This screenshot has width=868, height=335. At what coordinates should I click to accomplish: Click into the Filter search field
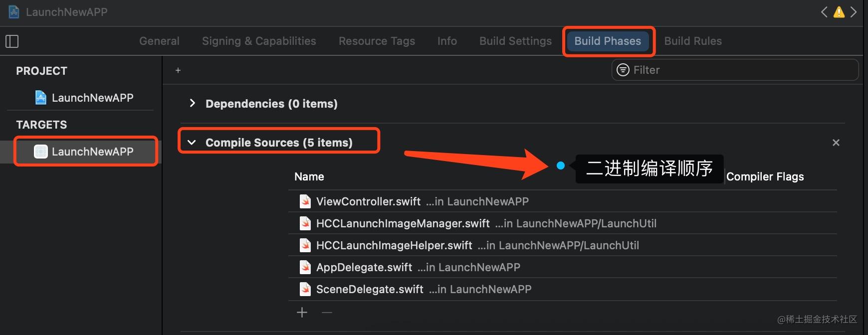pyautogui.click(x=735, y=70)
